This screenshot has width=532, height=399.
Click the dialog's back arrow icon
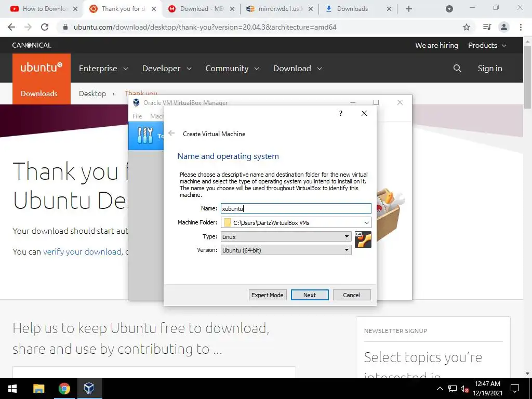point(171,134)
